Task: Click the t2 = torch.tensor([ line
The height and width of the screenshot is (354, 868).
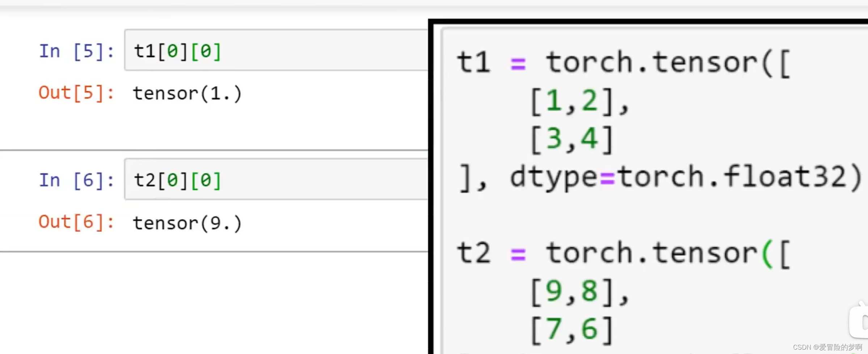Action: 624,254
